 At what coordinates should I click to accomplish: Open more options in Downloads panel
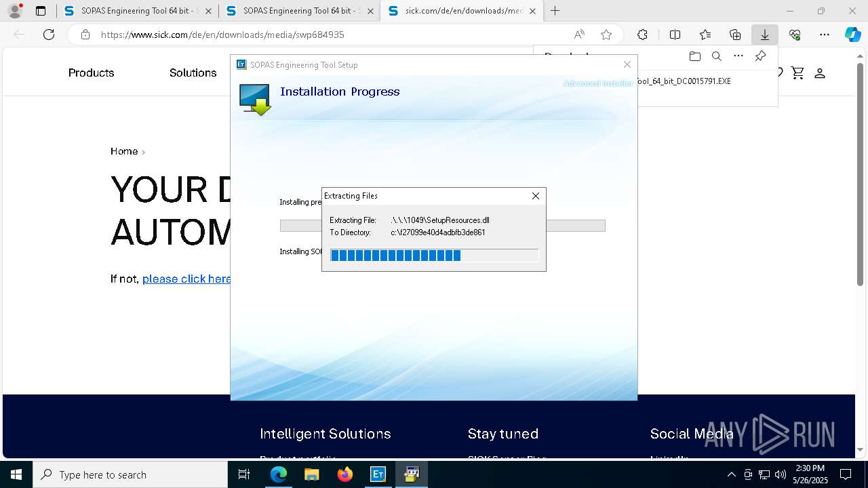738,56
